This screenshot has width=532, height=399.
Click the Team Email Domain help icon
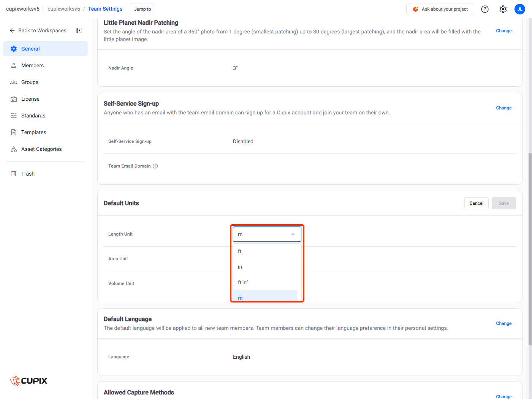(155, 166)
